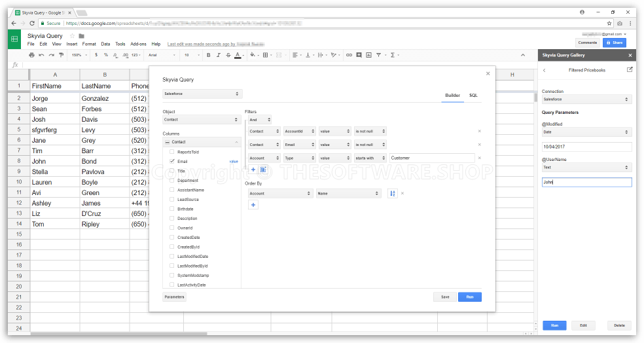Check the Department column
The height and width of the screenshot is (343, 644).
click(x=172, y=181)
